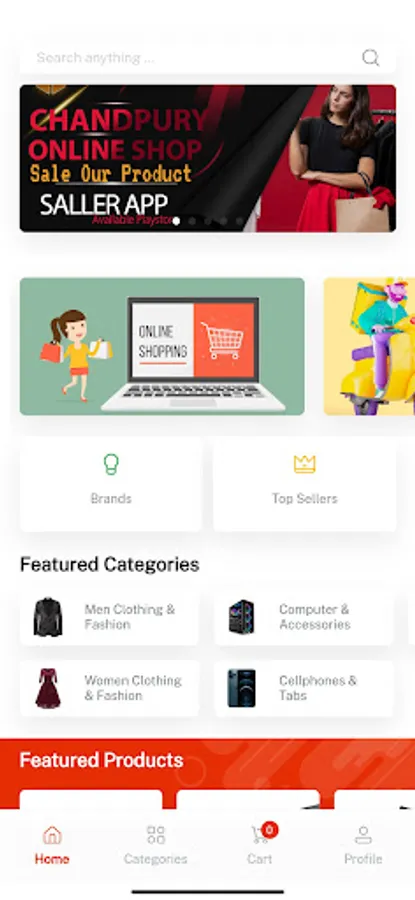The height and width of the screenshot is (900, 415).
Task: Tap the red dress category icon
Action: tap(48, 688)
